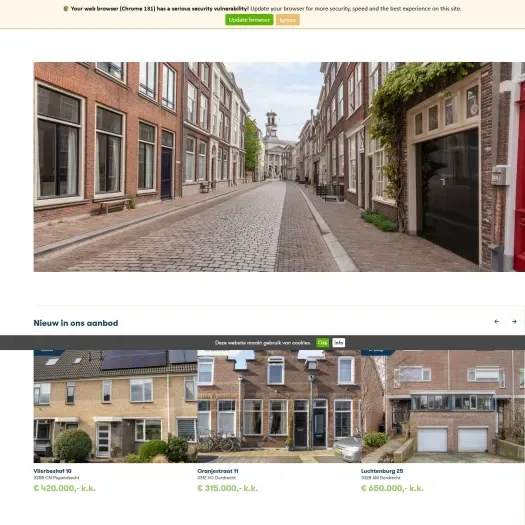Dismiss the browser warning with Ignore
525x525 pixels.
(x=288, y=20)
